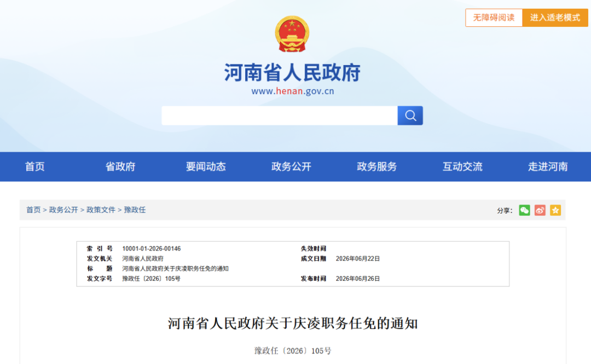This screenshot has width=591, height=364.
Task: Select 成文日期 value 2026年06月22日
Action: 358,259
